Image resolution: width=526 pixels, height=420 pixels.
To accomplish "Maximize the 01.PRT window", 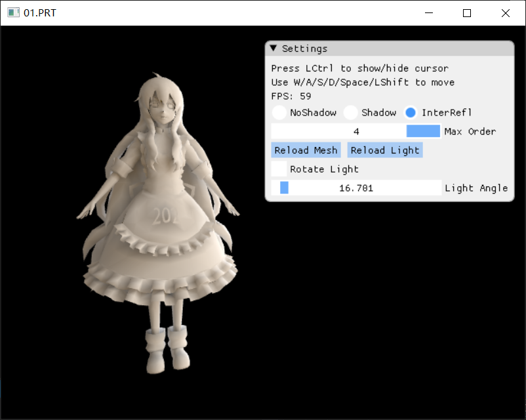I will pos(466,12).
